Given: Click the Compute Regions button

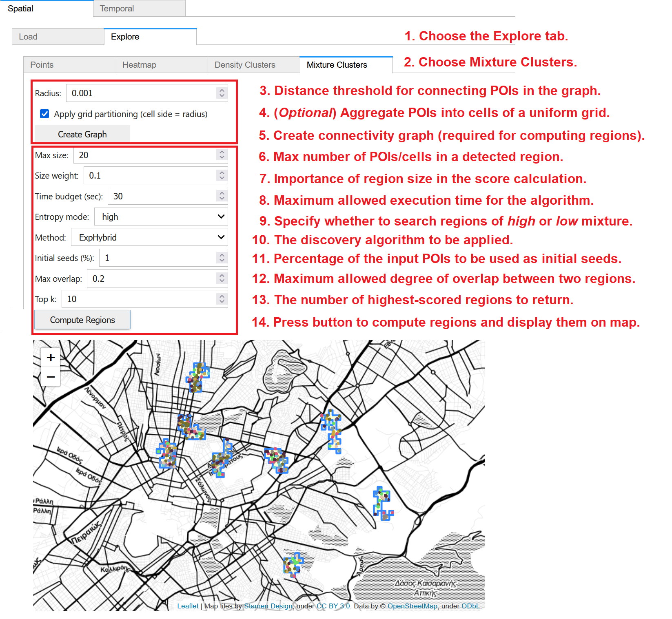Looking at the screenshot, I should (x=82, y=320).
